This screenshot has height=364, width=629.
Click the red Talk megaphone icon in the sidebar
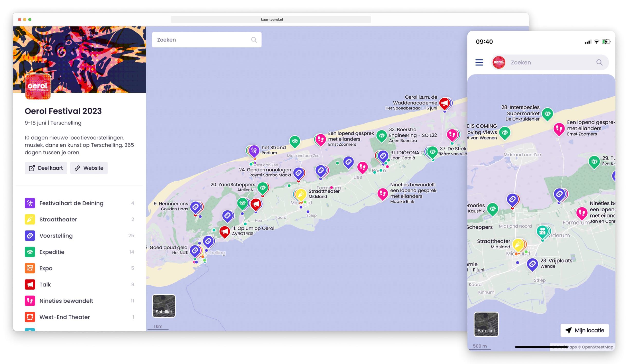pyautogui.click(x=30, y=284)
